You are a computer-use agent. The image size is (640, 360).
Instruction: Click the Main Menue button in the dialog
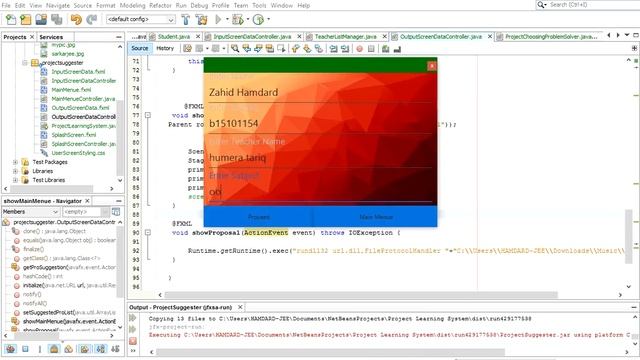click(x=376, y=217)
